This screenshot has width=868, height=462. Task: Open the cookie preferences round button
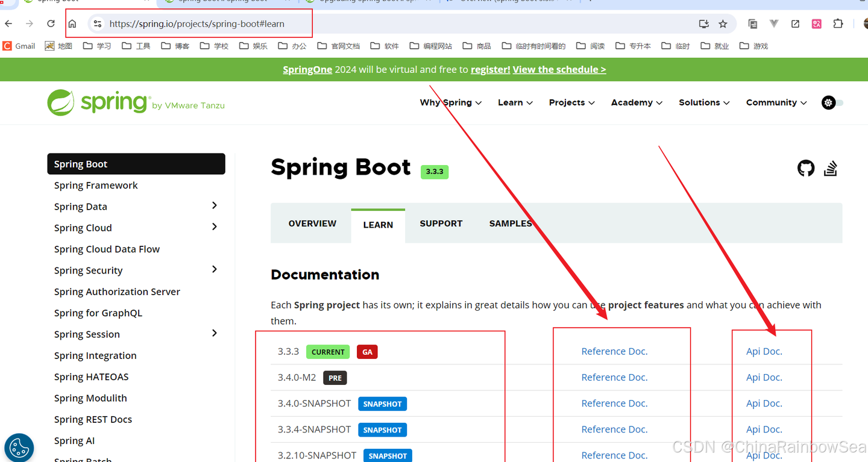click(19, 448)
